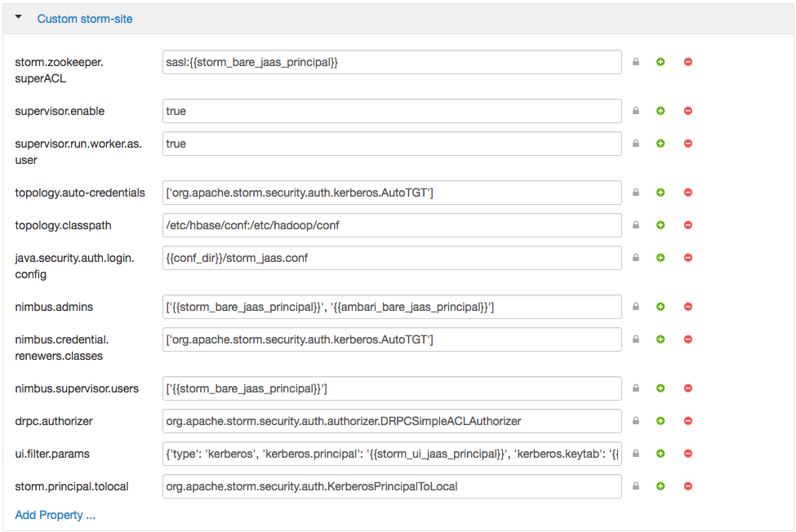Click green plus for nimbus.supervisor.users

pyautogui.click(x=660, y=388)
